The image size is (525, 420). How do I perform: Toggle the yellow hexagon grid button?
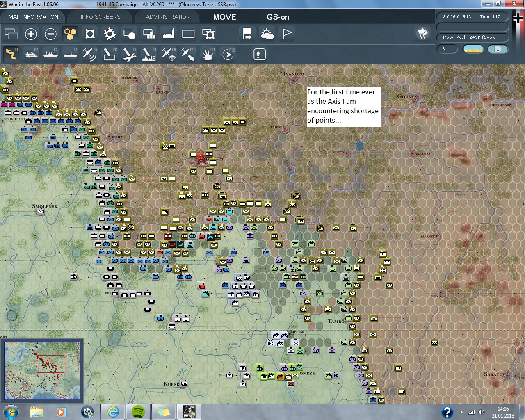pos(70,34)
